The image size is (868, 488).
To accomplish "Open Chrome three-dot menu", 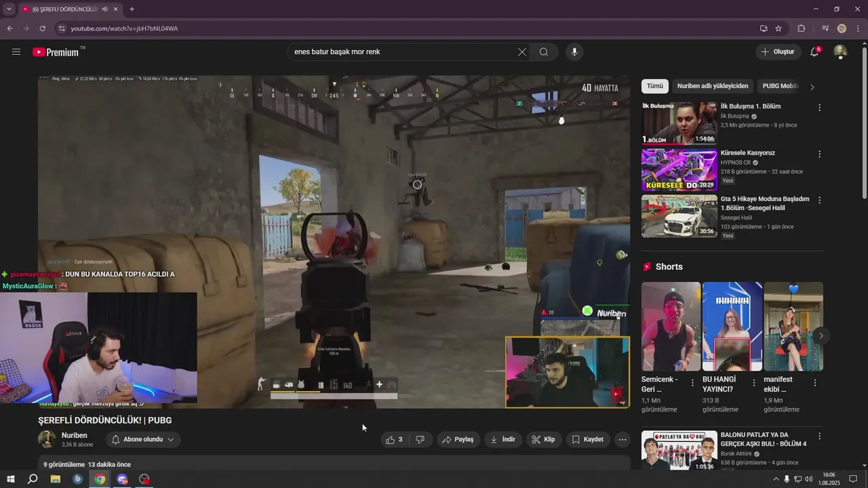I will (858, 28).
